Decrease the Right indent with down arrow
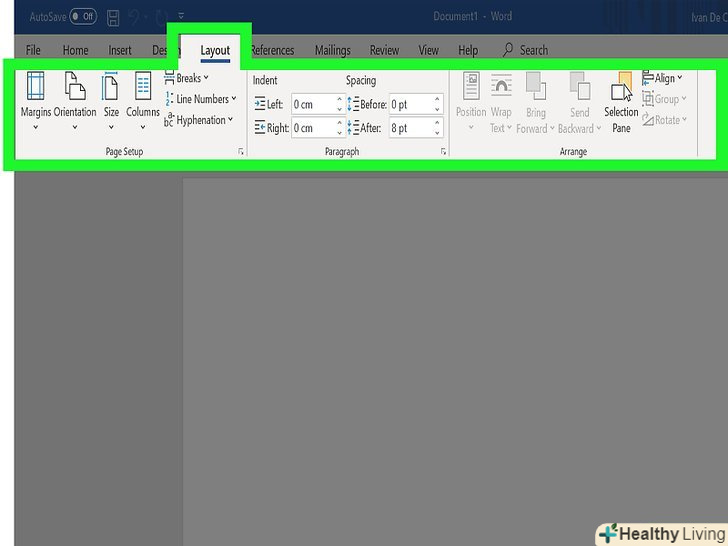The width and height of the screenshot is (728, 546). (x=340, y=133)
